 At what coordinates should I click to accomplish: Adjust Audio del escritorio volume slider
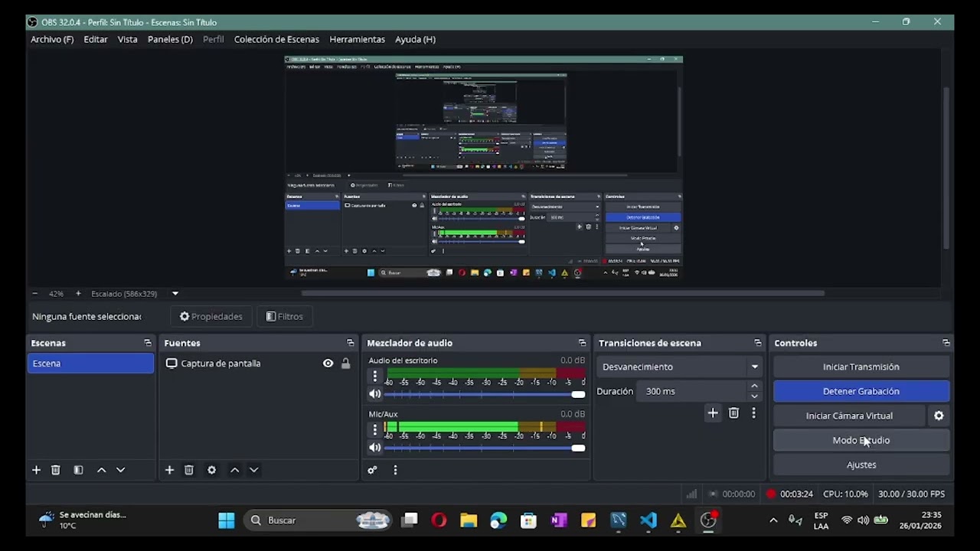(x=485, y=394)
